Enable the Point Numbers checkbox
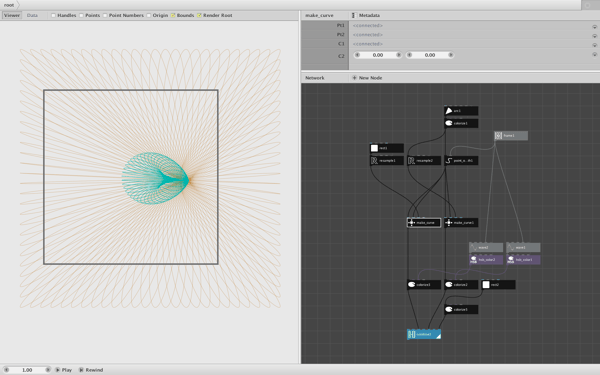This screenshot has width=600, height=375. [105, 15]
